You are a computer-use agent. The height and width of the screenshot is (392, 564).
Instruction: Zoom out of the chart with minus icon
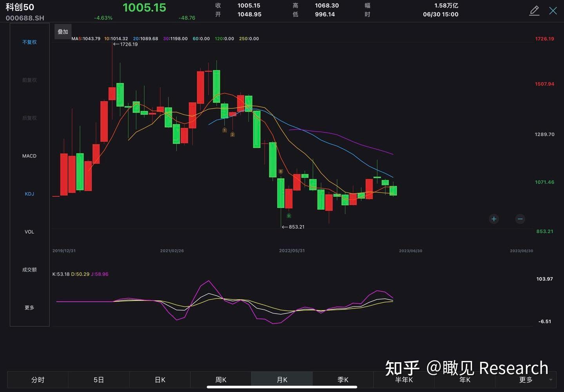520,219
